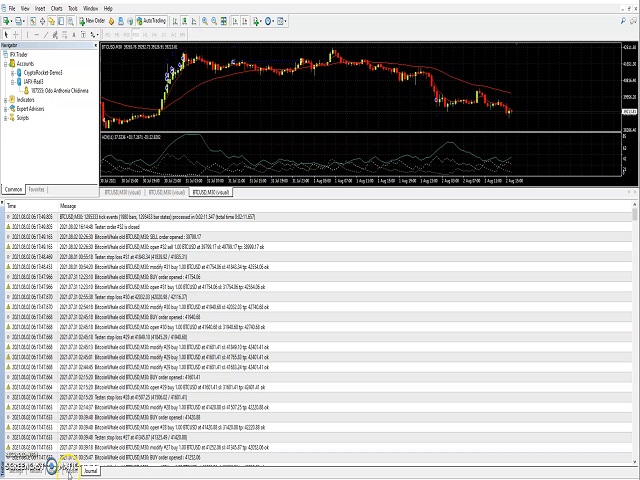Open the Profiles toolbar icon
The image size is (640, 480).
(18, 21)
